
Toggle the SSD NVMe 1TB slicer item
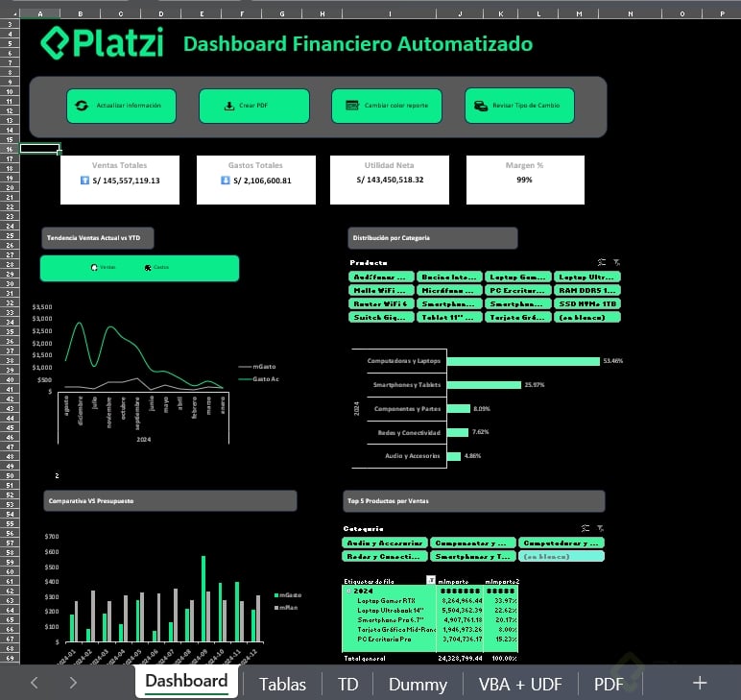pyautogui.click(x=586, y=303)
